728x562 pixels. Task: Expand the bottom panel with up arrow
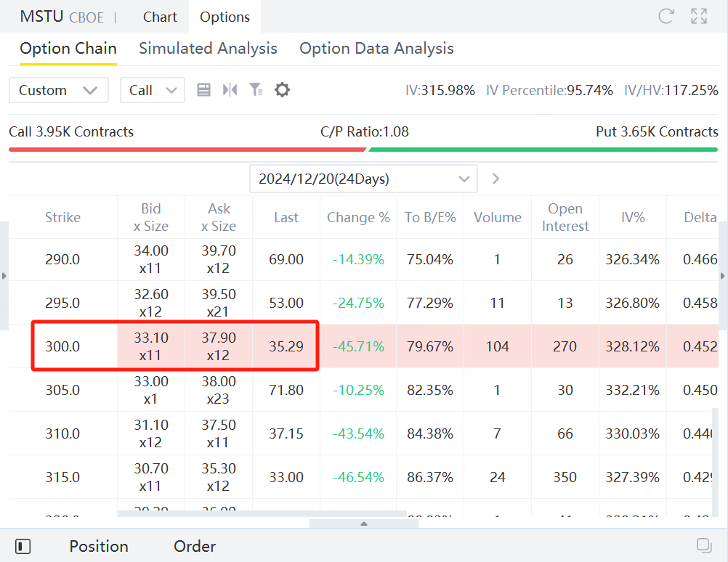[x=364, y=524]
